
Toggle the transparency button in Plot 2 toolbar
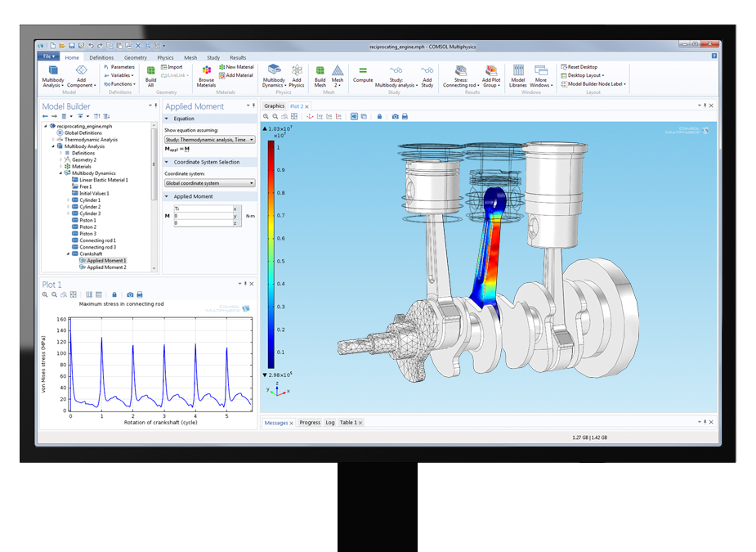(364, 116)
